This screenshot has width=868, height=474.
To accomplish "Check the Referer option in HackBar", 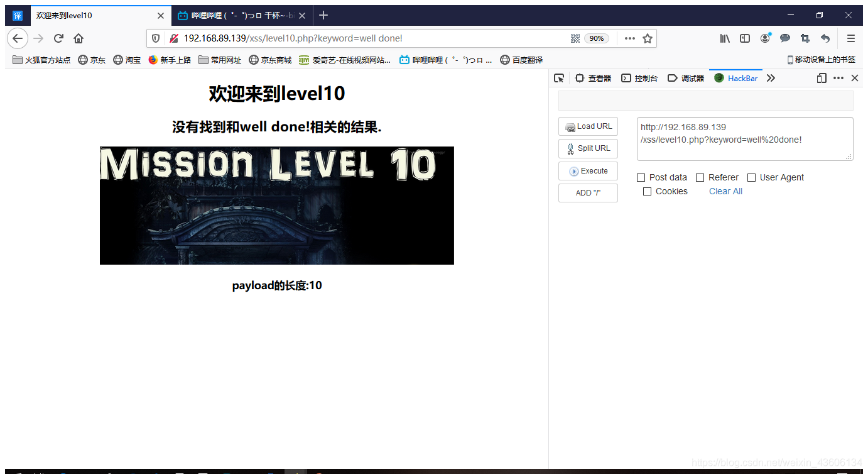I will point(700,177).
